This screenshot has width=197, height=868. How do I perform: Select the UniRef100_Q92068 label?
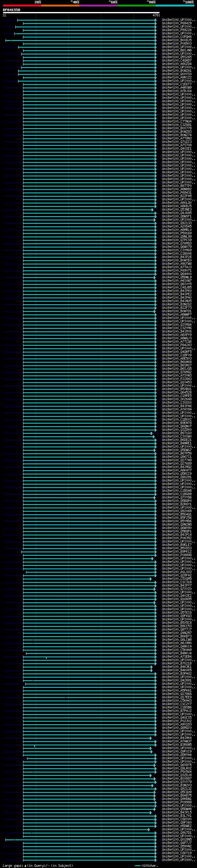(177, 511)
